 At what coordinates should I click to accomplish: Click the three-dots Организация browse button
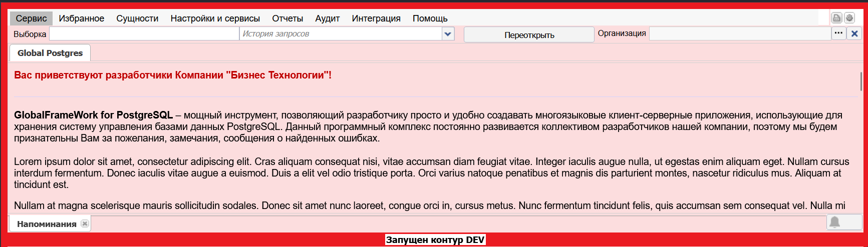[838, 33]
